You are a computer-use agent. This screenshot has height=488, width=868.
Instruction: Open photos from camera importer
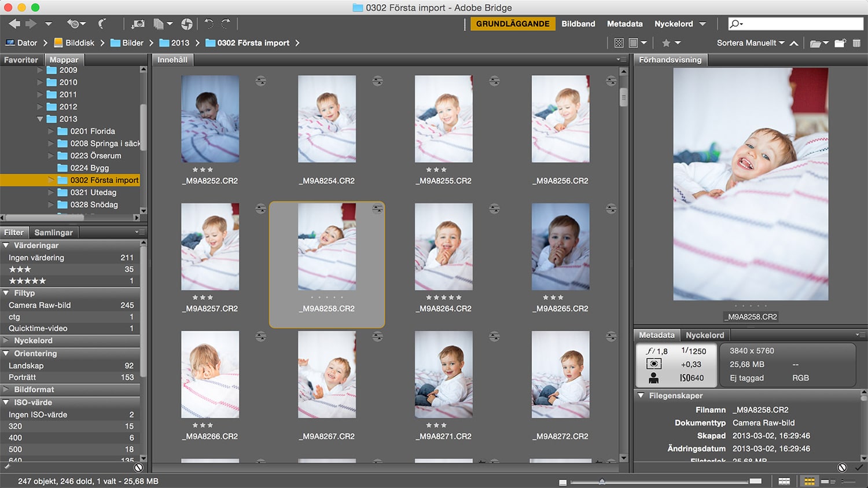pos(139,24)
